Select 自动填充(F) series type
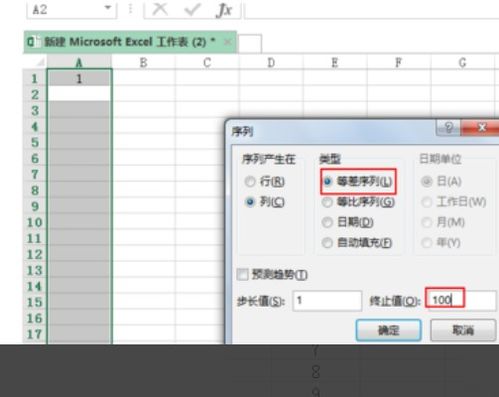This screenshot has height=397, width=499. pos(357,243)
